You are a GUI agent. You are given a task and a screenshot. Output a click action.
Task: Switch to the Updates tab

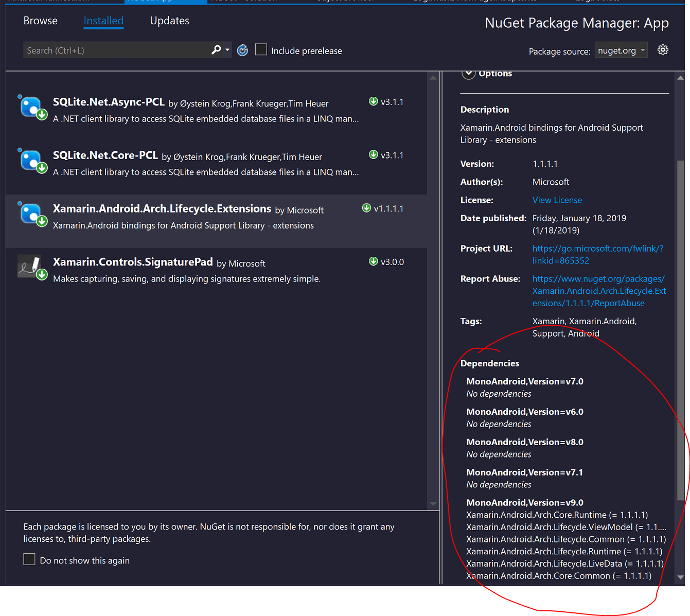coord(169,21)
